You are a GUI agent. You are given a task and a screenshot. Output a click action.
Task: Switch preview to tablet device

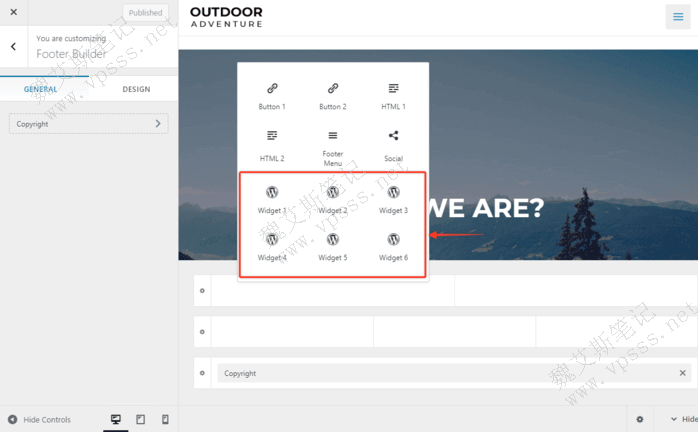[x=141, y=419]
